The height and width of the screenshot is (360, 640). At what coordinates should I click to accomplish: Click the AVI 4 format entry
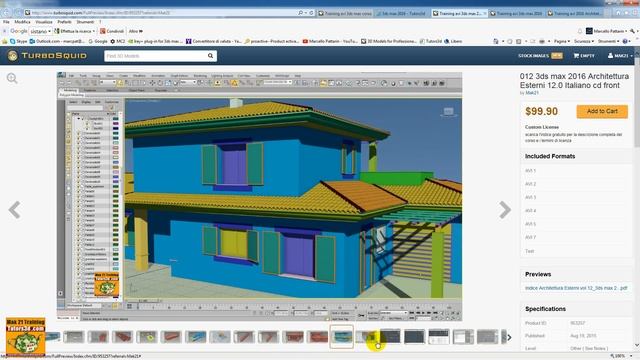[x=530, y=211]
